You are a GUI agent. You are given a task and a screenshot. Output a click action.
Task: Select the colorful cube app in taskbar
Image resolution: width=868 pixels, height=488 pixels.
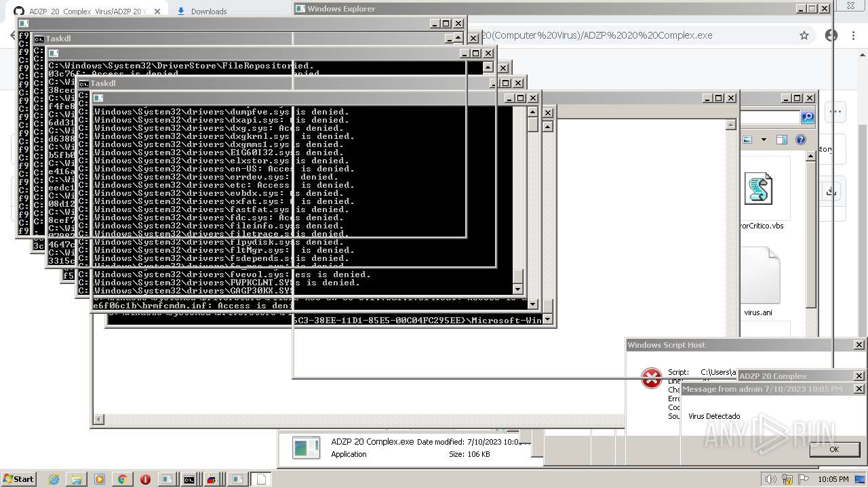(212, 479)
